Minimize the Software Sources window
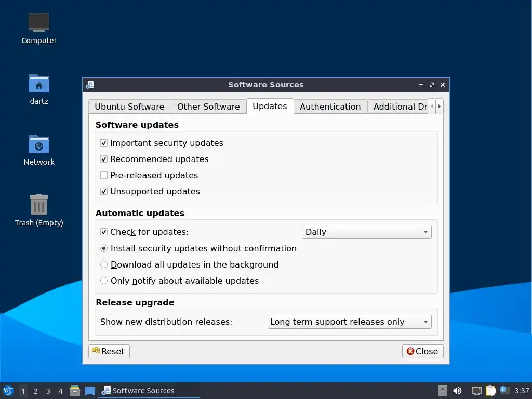Viewport: 532px width, 399px height. 421,85
